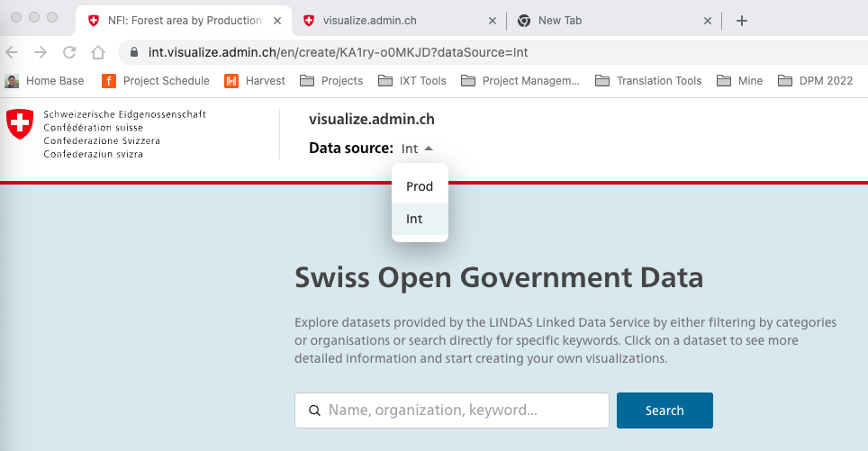Go back with the browser back arrow

(12, 52)
